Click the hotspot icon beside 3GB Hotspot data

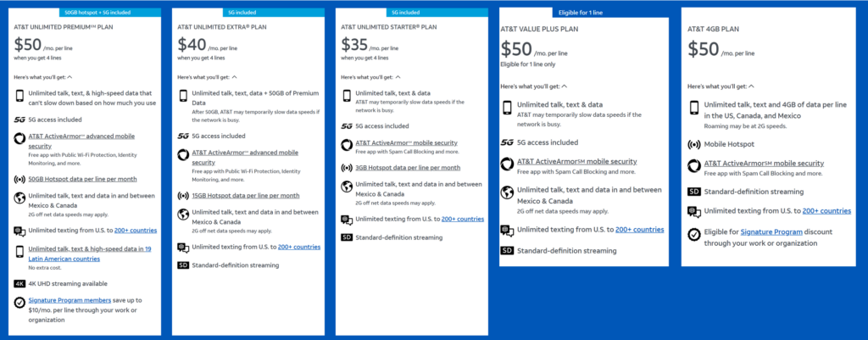[x=347, y=168]
